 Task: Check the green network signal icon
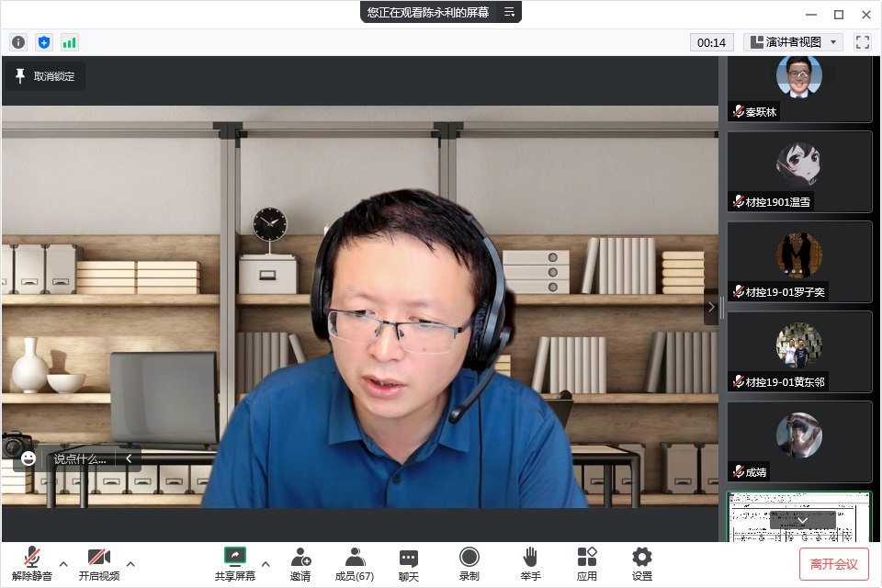pyautogui.click(x=70, y=42)
